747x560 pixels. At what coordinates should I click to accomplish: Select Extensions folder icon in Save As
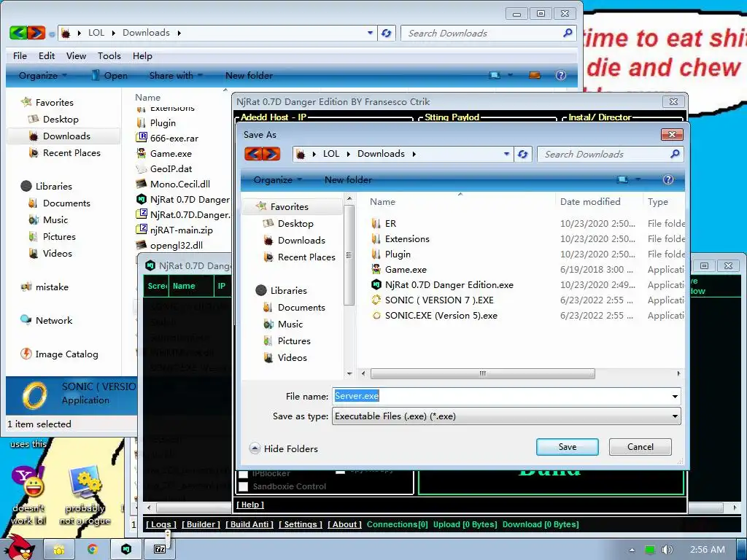tap(376, 238)
